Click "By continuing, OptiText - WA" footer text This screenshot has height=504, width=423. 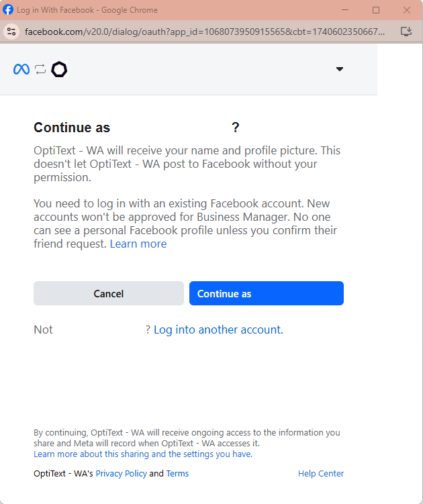187,438
